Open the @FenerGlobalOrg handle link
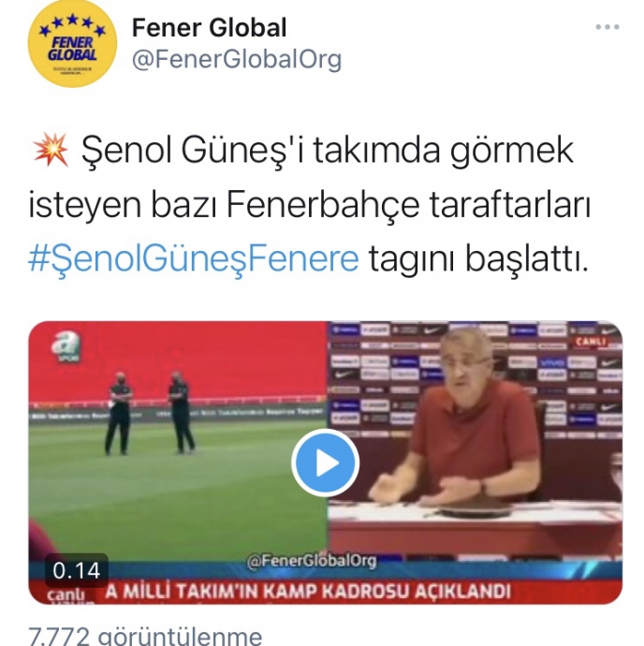 (x=237, y=59)
